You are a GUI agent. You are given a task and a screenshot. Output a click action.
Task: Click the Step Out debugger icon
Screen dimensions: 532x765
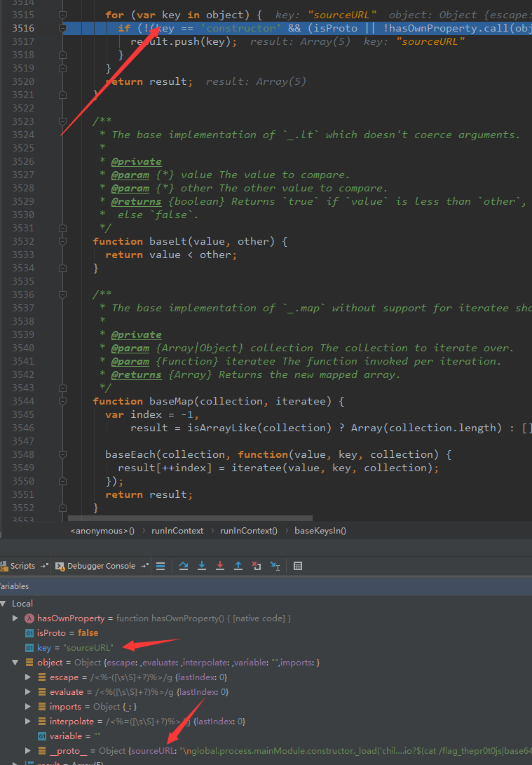[238, 566]
